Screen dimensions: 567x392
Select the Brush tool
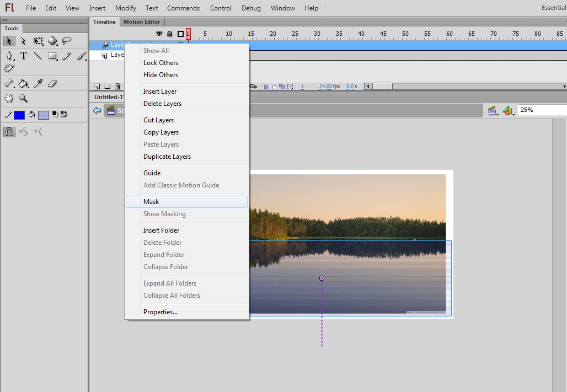tap(82, 56)
